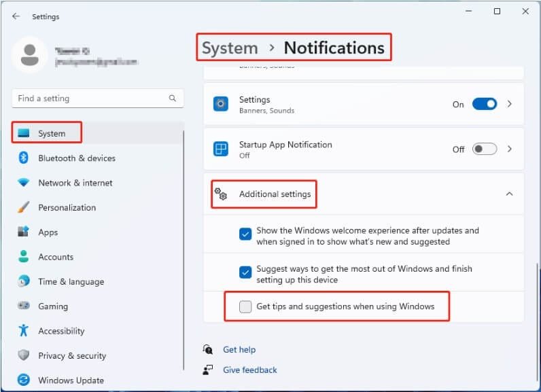Select Apps in the sidebar
Viewport: 541px width, 392px height.
click(x=48, y=232)
